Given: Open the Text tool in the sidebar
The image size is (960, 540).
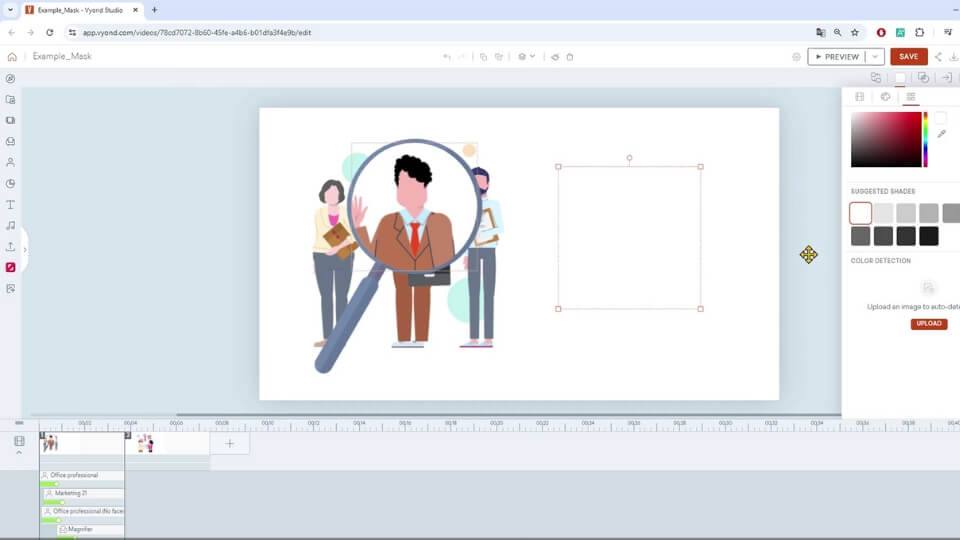Looking at the screenshot, I should (11, 204).
